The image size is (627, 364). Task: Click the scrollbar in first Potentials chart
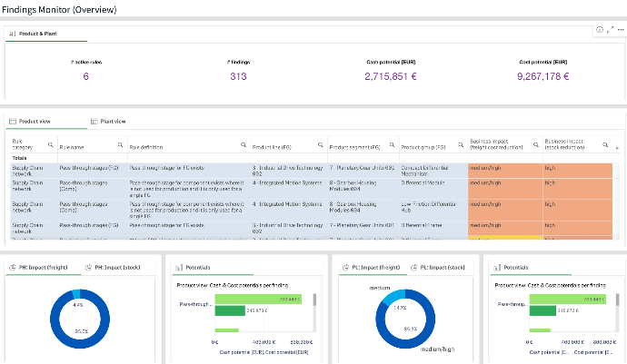(x=314, y=300)
